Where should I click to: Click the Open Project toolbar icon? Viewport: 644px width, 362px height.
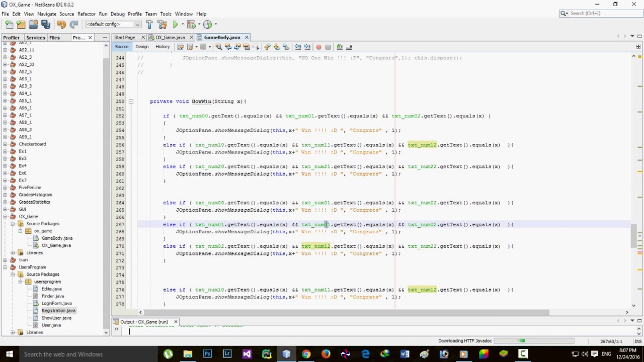[x=33, y=24]
